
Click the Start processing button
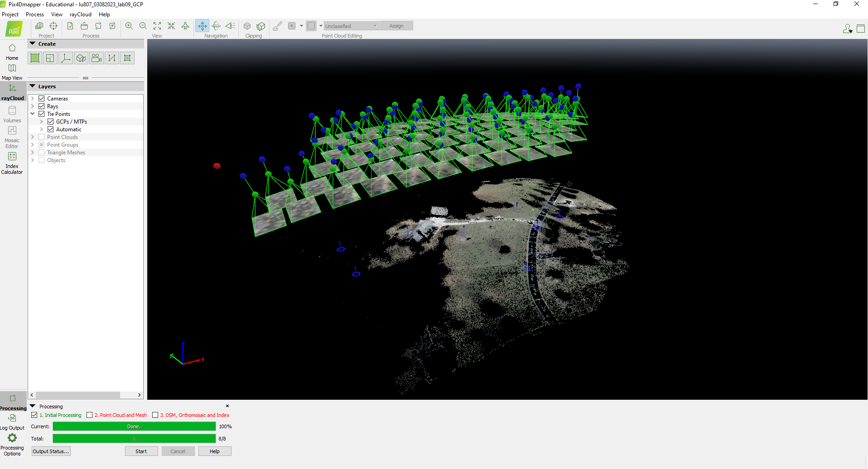[x=141, y=451]
